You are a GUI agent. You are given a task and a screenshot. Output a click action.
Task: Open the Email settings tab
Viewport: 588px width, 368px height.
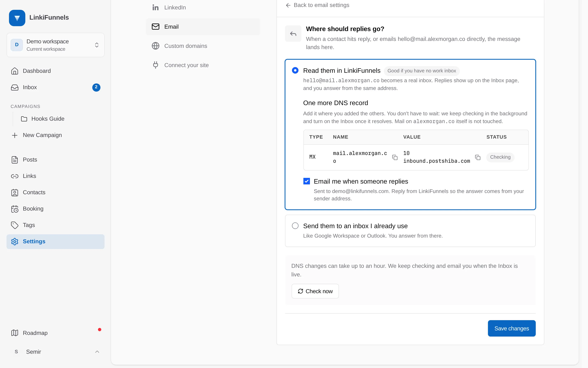203,27
